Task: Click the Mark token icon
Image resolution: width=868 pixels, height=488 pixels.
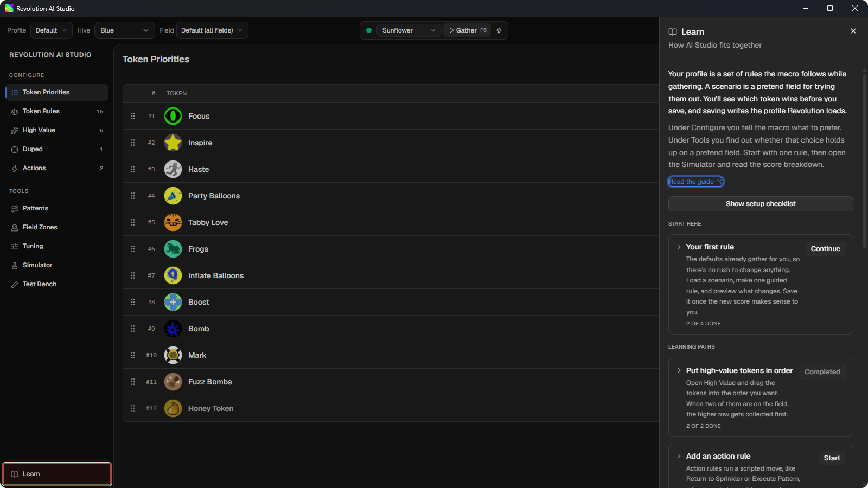Action: 173,355
